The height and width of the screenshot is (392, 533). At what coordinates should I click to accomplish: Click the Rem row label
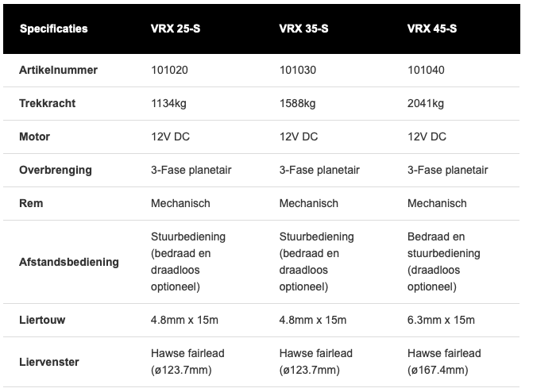(31, 203)
